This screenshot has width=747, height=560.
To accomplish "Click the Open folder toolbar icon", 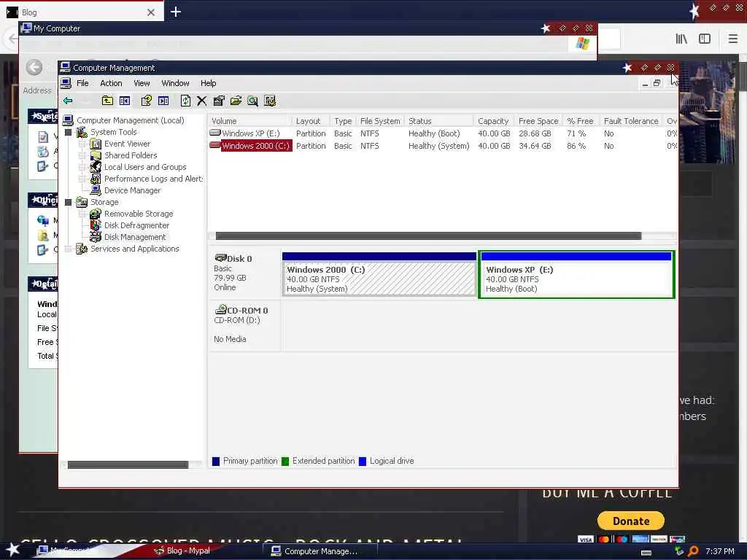I will 236,101.
